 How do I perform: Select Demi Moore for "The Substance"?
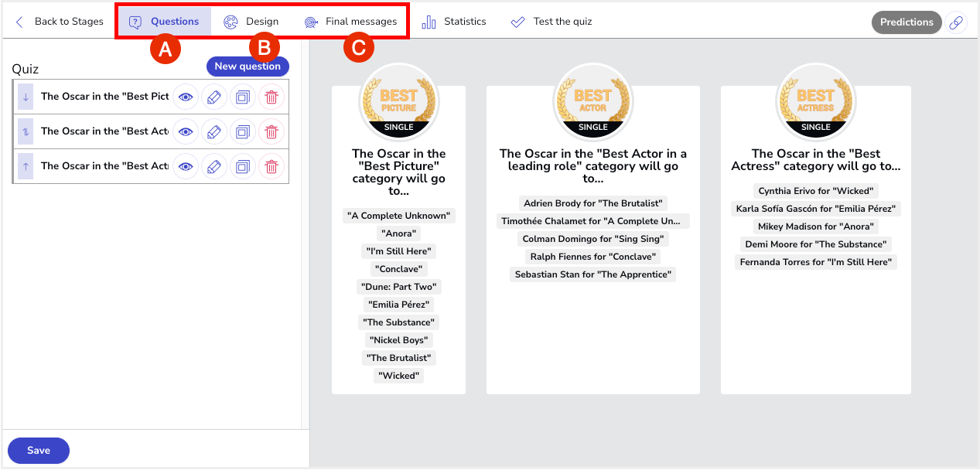coord(816,244)
